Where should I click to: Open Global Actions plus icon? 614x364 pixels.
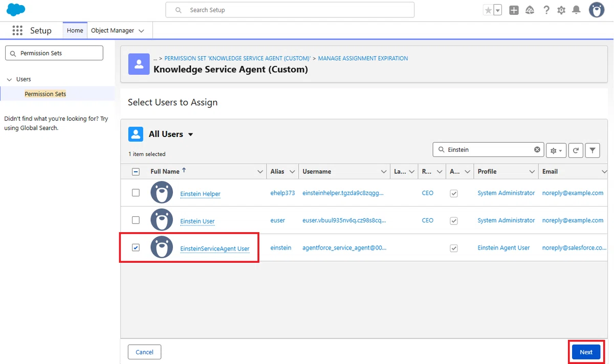514,10
